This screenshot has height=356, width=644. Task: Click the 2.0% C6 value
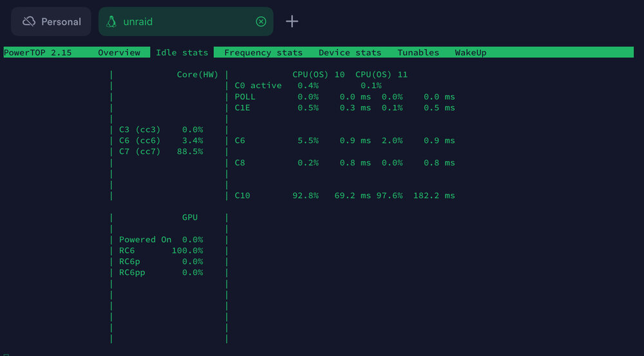pos(392,140)
